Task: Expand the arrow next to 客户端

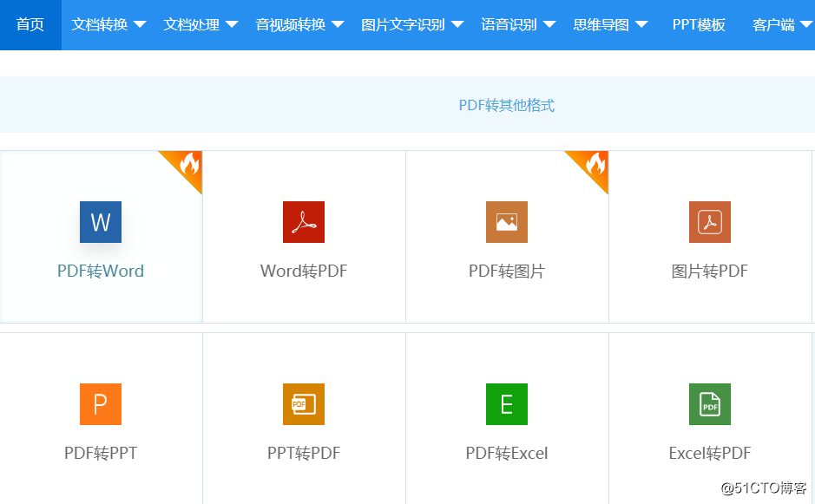Action: pos(806,24)
